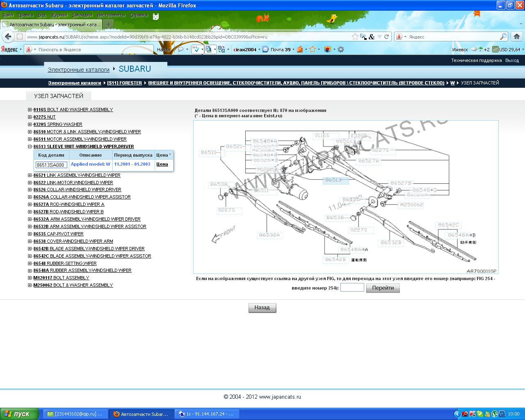Click the Цена price link for 86513SA000
The image size is (525, 420).
pyautogui.click(x=162, y=164)
